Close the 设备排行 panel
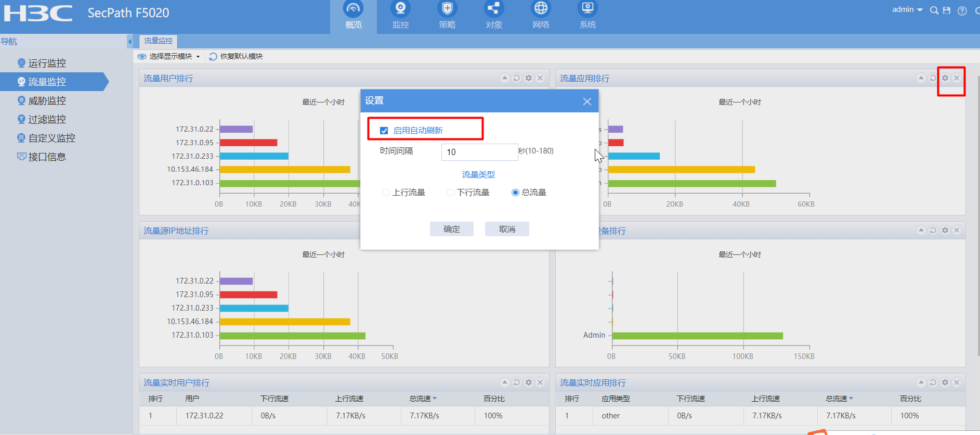This screenshot has width=980, height=435. (x=957, y=230)
